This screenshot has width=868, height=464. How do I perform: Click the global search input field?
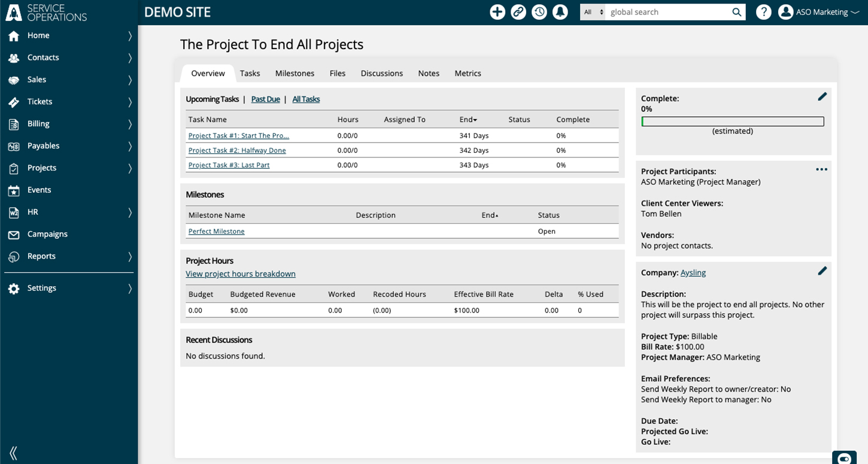click(668, 12)
